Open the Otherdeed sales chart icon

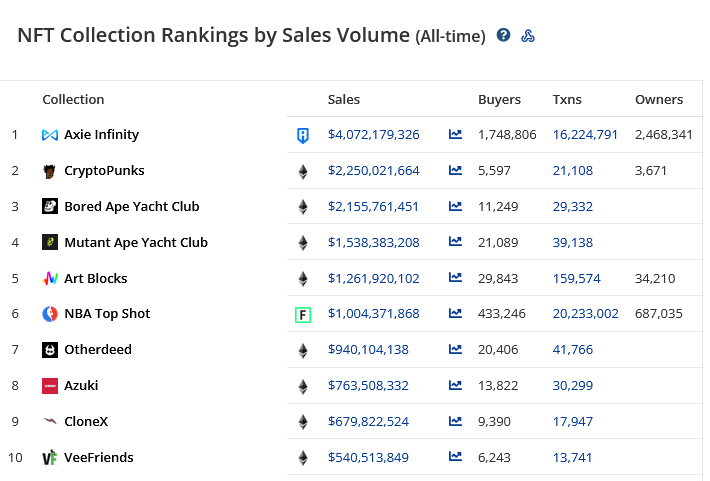(x=455, y=349)
